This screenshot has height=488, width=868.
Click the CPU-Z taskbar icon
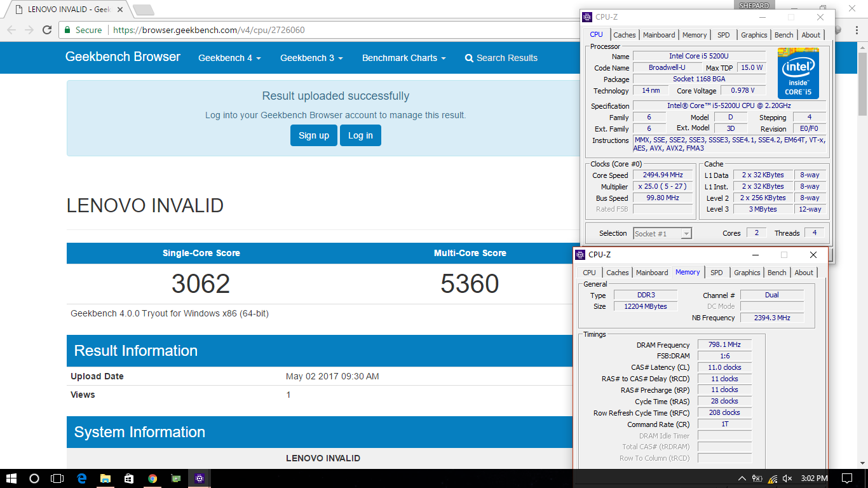click(200, 478)
